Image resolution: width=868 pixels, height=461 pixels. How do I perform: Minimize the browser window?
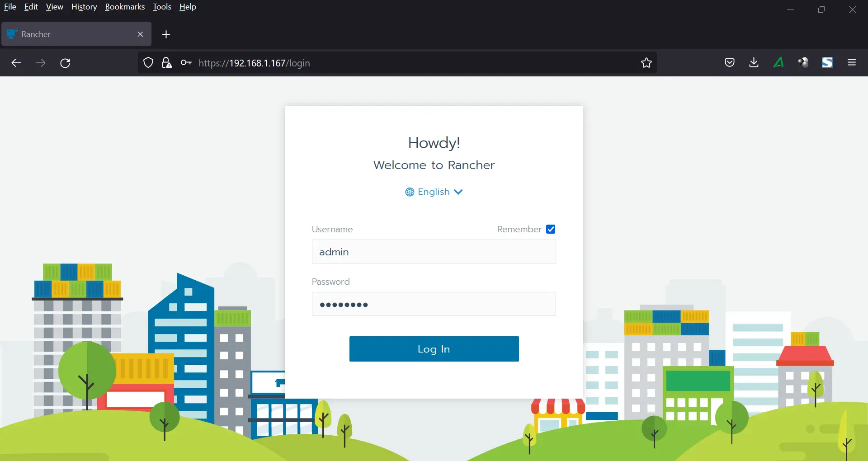791,9
